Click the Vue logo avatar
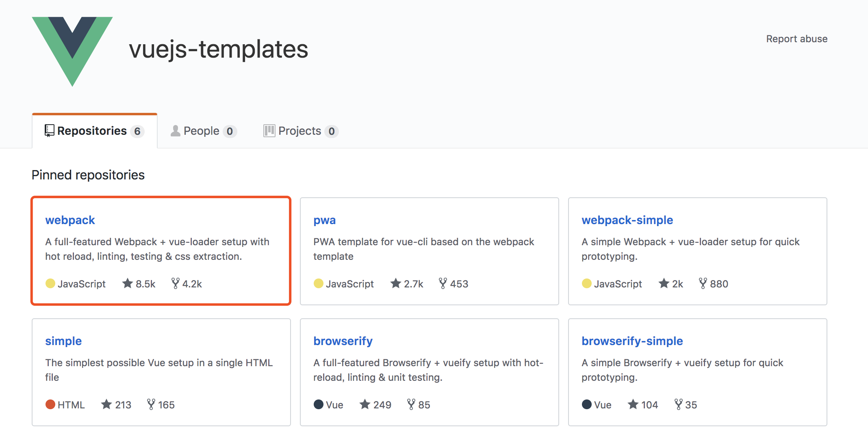The height and width of the screenshot is (436, 868). [x=72, y=51]
